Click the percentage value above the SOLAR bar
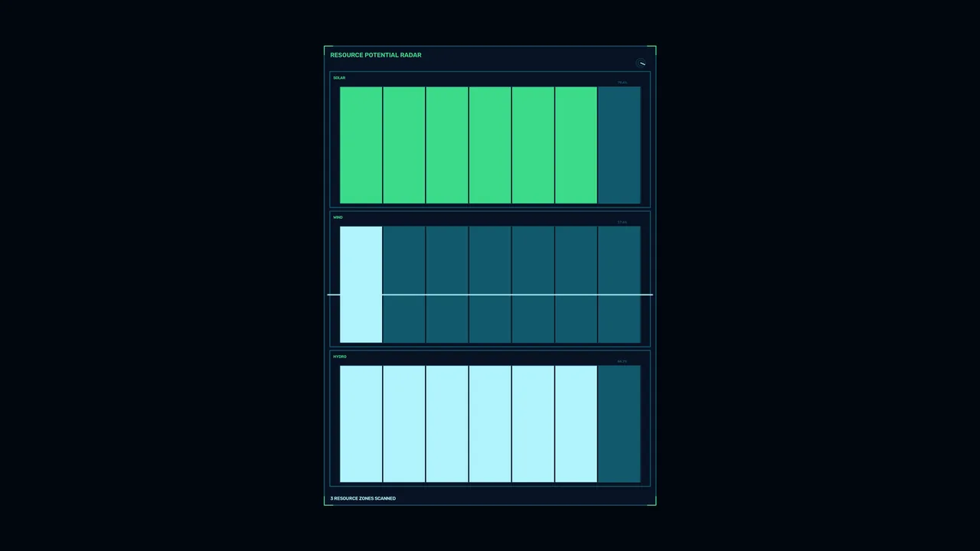 (x=622, y=83)
